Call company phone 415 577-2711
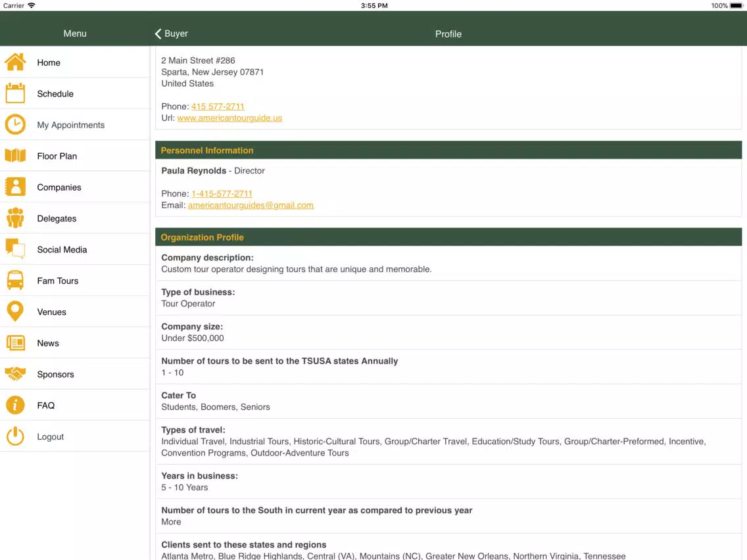The height and width of the screenshot is (560, 747). pos(218,106)
